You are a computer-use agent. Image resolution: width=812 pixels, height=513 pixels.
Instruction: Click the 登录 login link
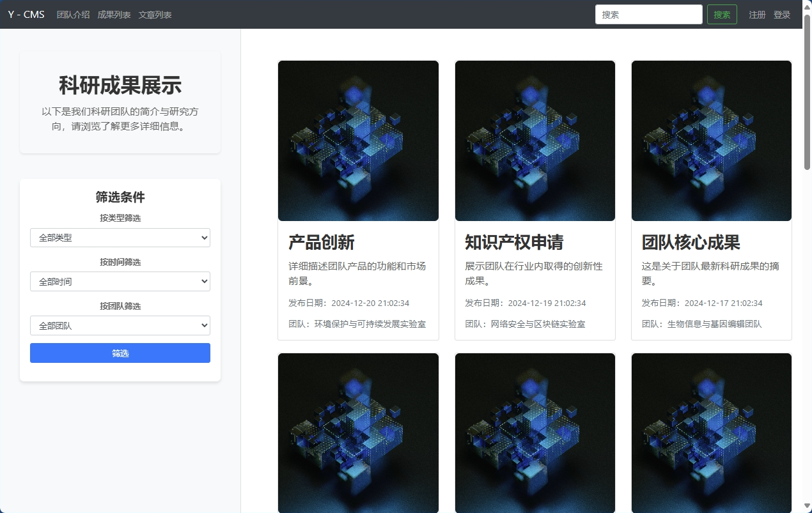782,14
